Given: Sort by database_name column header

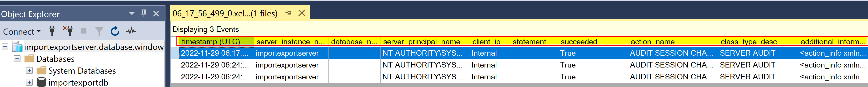Looking at the screenshot, I should click(354, 42).
